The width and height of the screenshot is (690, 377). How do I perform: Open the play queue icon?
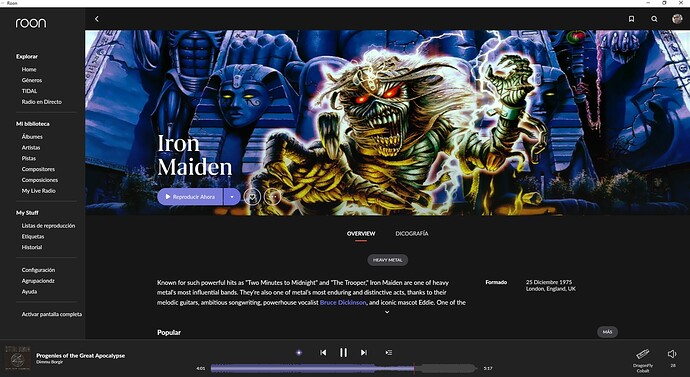(389, 352)
